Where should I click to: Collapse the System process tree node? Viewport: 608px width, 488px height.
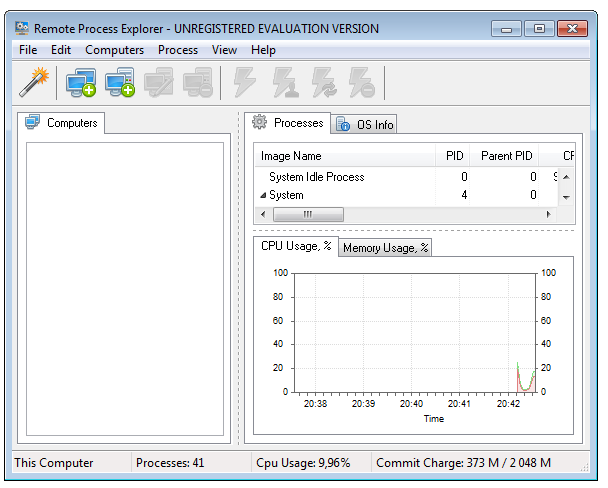pyautogui.click(x=263, y=195)
